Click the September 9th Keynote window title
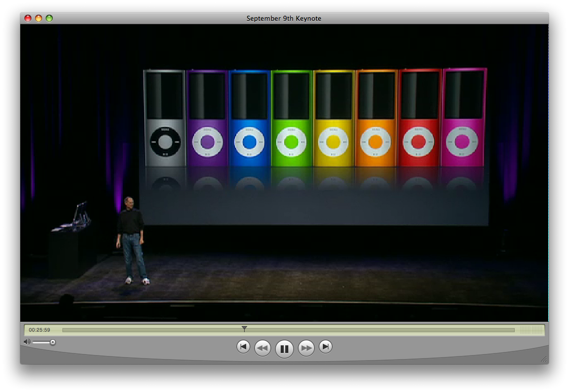 [284, 18]
